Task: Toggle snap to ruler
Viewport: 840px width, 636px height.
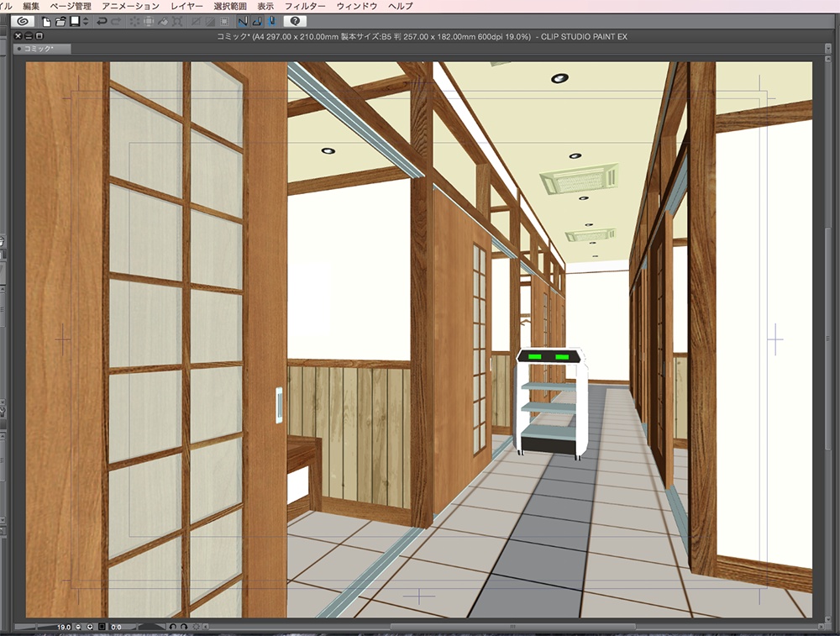Action: point(243,21)
